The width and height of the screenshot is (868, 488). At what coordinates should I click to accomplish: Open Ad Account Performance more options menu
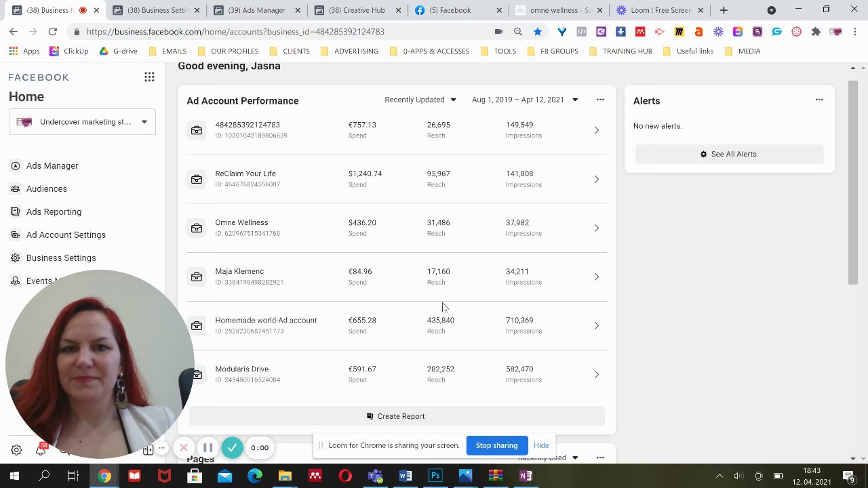600,100
